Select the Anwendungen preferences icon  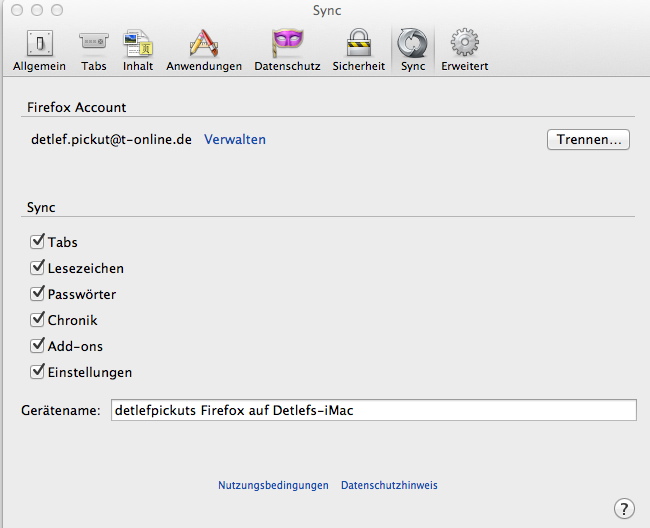coord(204,50)
